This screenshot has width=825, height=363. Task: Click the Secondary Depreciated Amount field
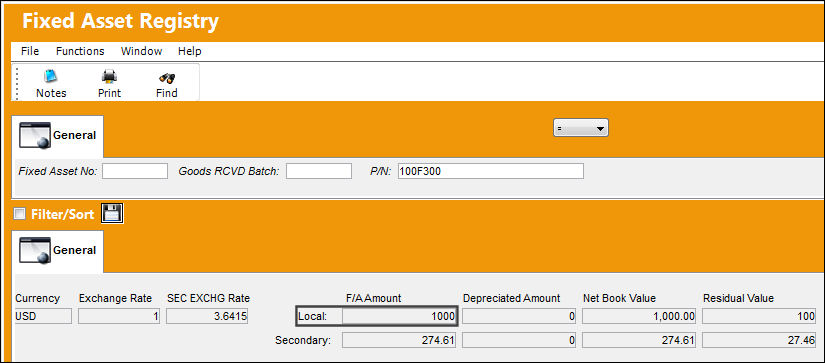[519, 340]
